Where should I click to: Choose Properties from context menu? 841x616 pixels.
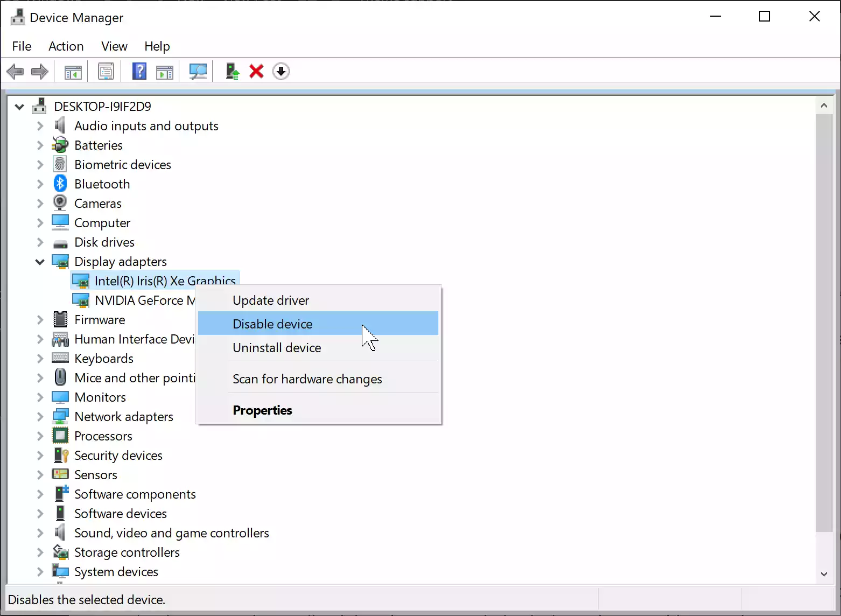tap(262, 410)
